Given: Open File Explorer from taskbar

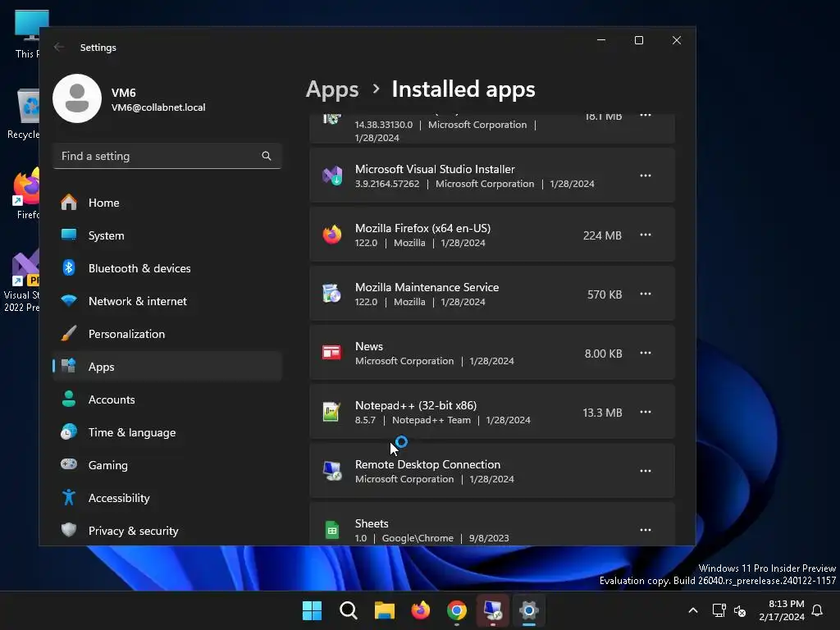Looking at the screenshot, I should click(x=384, y=610).
